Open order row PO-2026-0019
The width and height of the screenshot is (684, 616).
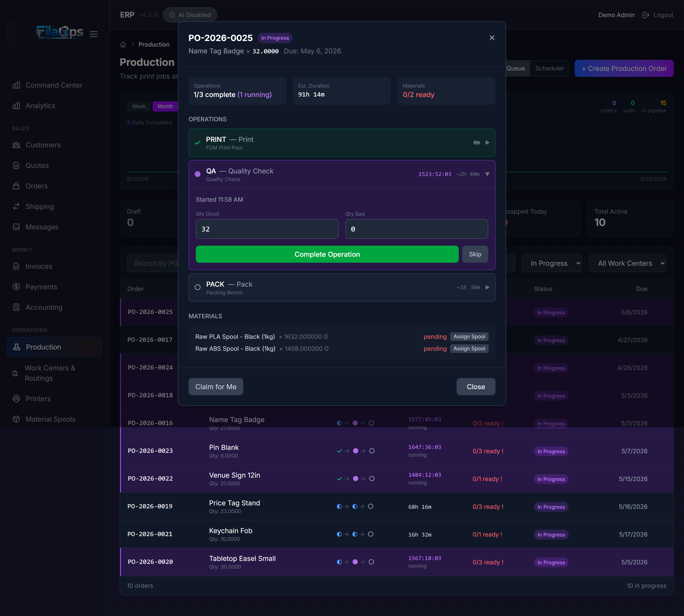[x=397, y=506]
